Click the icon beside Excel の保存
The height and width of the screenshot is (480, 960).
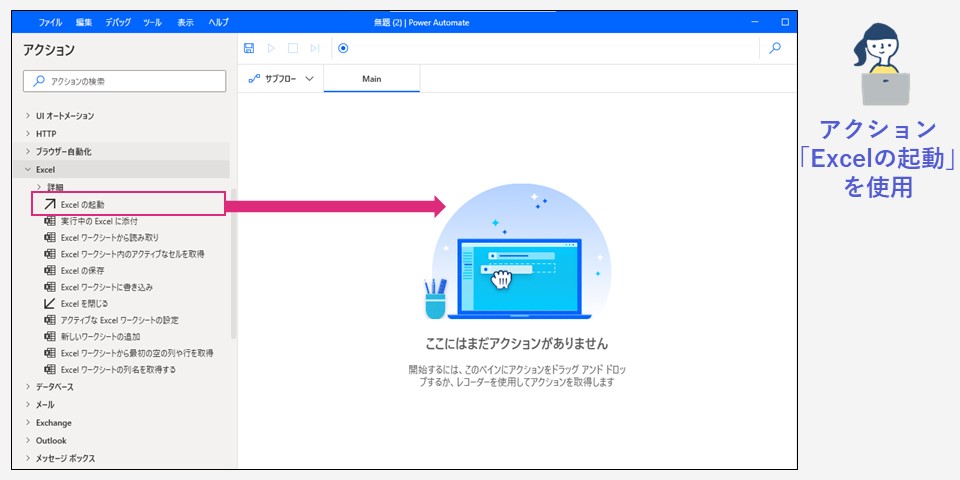(x=50, y=270)
